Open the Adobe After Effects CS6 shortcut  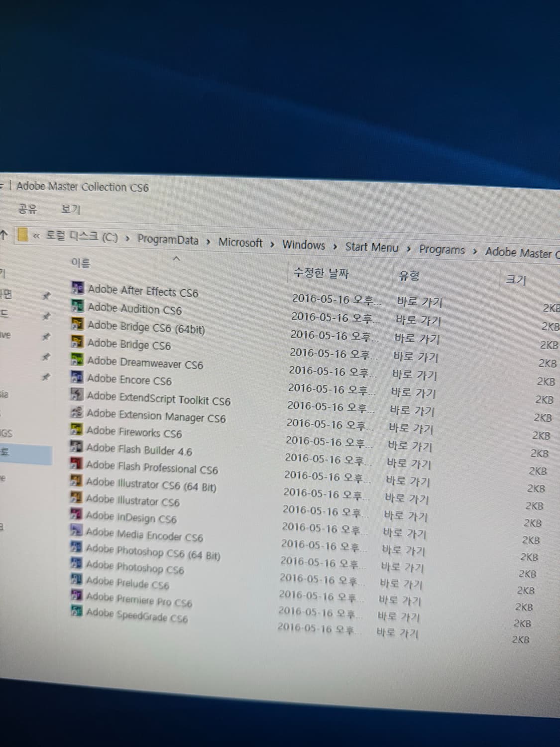(143, 291)
